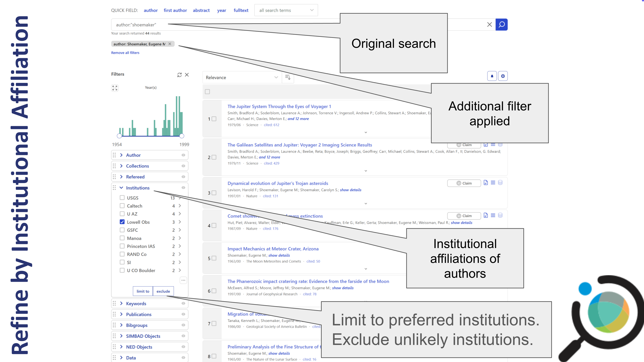This screenshot has height=362, width=644.
Task: Check the GSFC institution checkbox
Action: 122,230
